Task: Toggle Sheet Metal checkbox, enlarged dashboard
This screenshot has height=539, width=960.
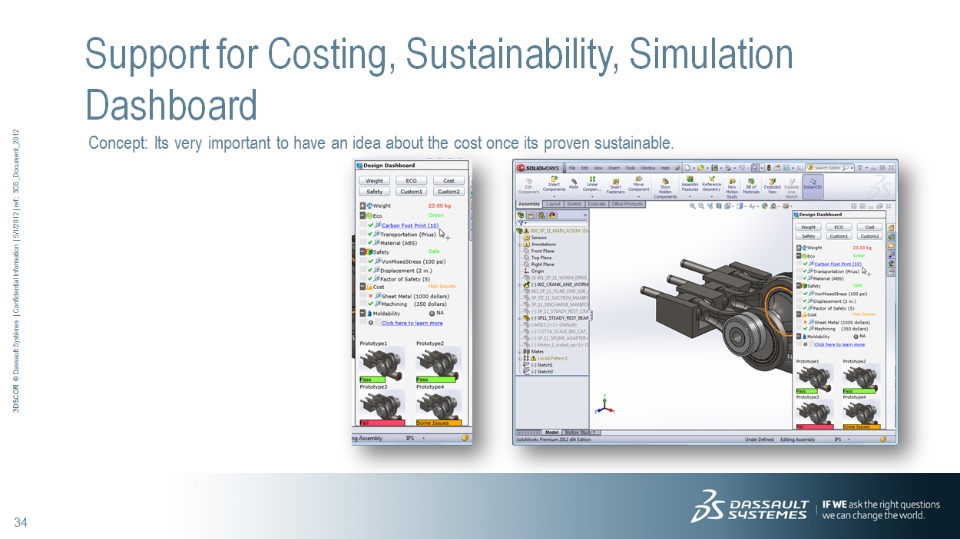Action: click(370, 296)
